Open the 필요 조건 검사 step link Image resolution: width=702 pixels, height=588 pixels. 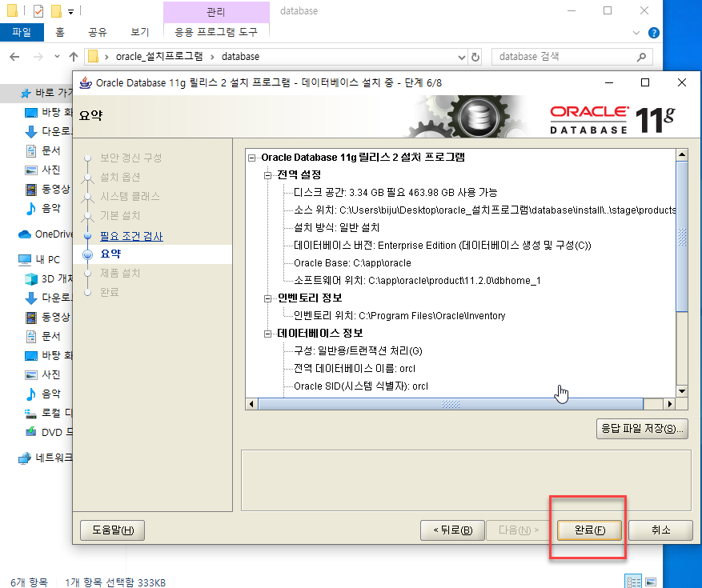click(131, 236)
